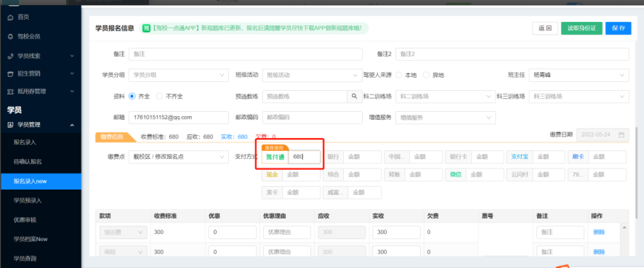This screenshot has width=644, height=268.
Task: Open the 科三训练场 dropdown
Action: pyautogui.click(x=579, y=97)
